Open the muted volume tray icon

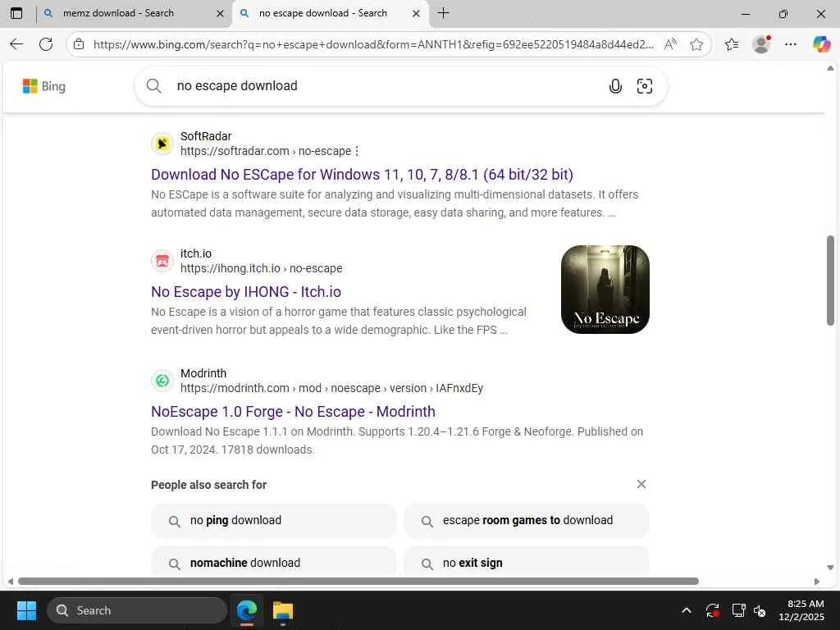(760, 610)
